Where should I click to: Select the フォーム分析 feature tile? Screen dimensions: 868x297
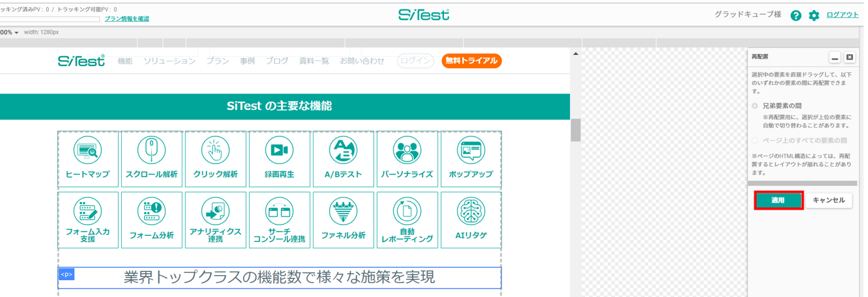(152, 220)
